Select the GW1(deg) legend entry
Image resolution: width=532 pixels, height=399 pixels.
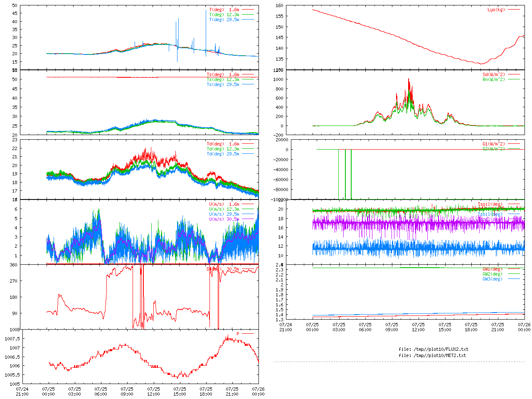coord(492,269)
